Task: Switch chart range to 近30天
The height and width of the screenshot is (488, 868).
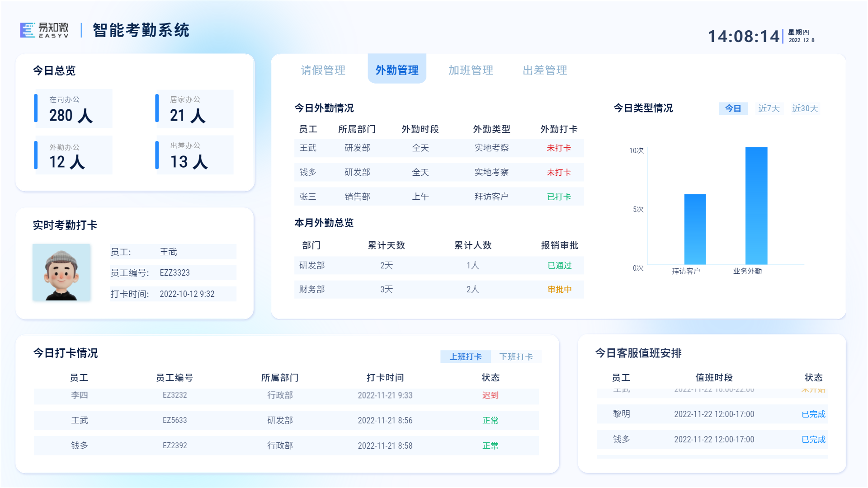Action: point(805,108)
